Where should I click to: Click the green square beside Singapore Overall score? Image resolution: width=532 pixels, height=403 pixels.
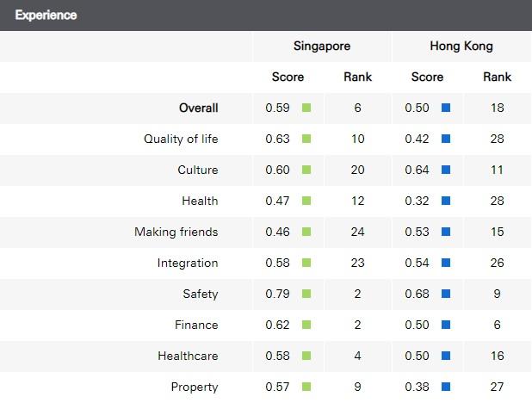click(x=306, y=108)
